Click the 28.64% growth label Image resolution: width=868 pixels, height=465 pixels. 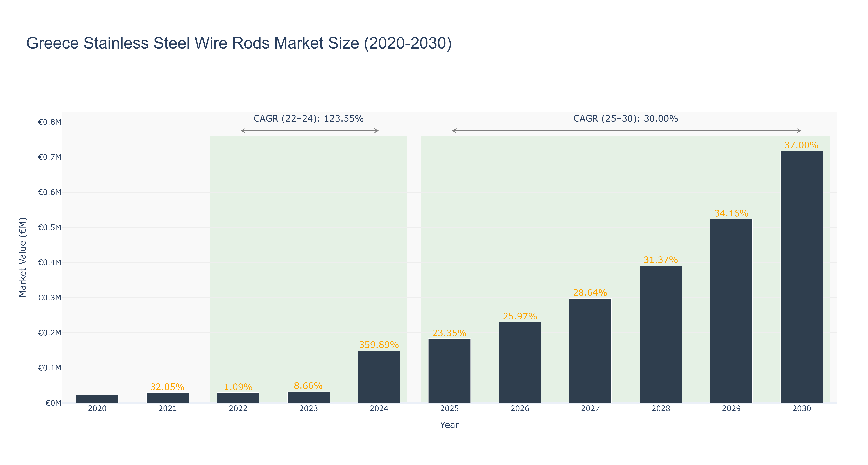coord(590,292)
